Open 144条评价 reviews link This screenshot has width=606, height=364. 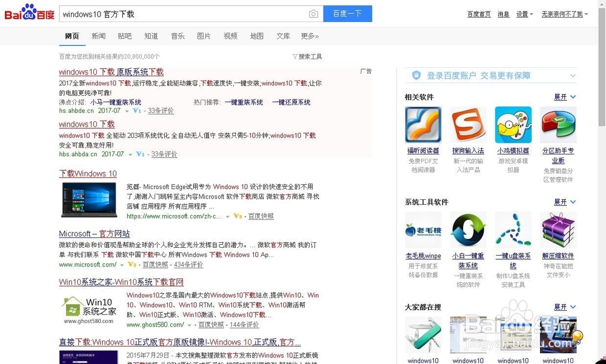244,325
